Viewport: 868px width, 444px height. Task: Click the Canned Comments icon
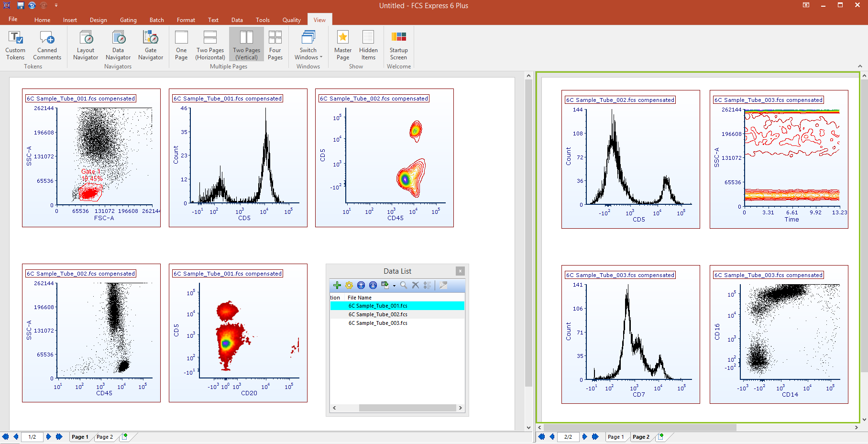47,45
